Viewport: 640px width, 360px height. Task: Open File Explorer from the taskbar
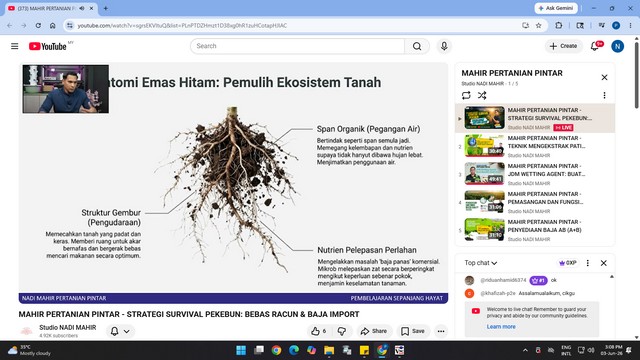pyautogui.click(x=329, y=350)
